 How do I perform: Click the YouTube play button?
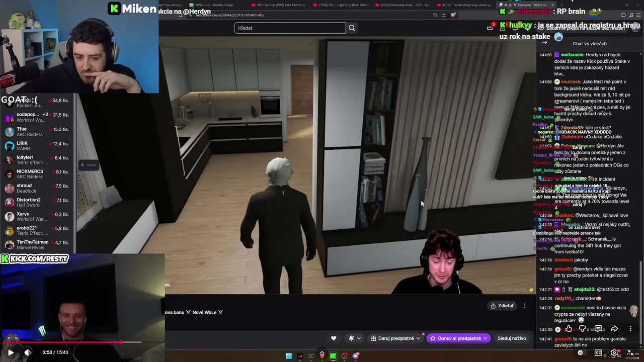click(11, 352)
